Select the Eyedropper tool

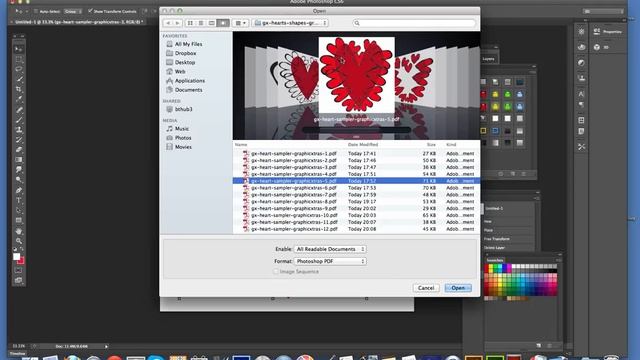point(19,99)
